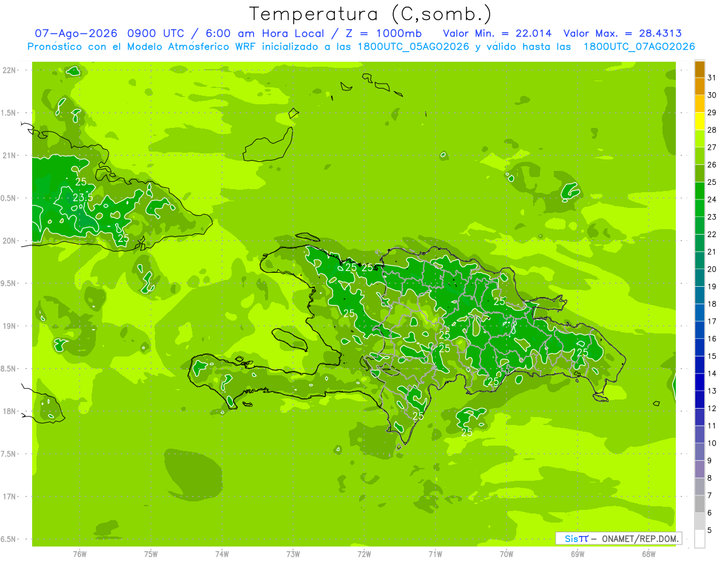Click the '70W' longitude label
This screenshot has height=562, width=728.
coord(507,554)
